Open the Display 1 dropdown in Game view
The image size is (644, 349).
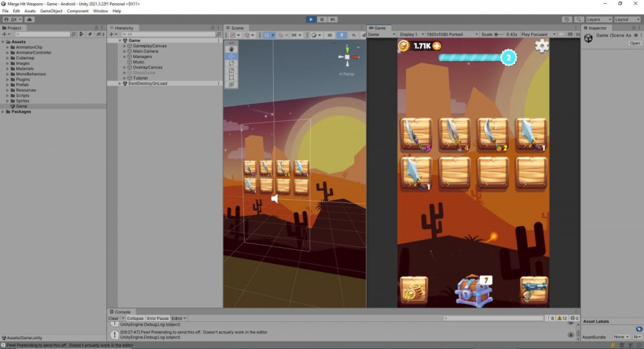coord(412,35)
